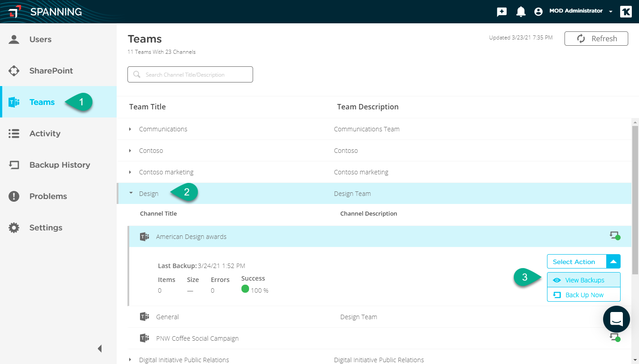Click the Select Action caret button
Viewport: 639px width, 364px height.
(613, 262)
